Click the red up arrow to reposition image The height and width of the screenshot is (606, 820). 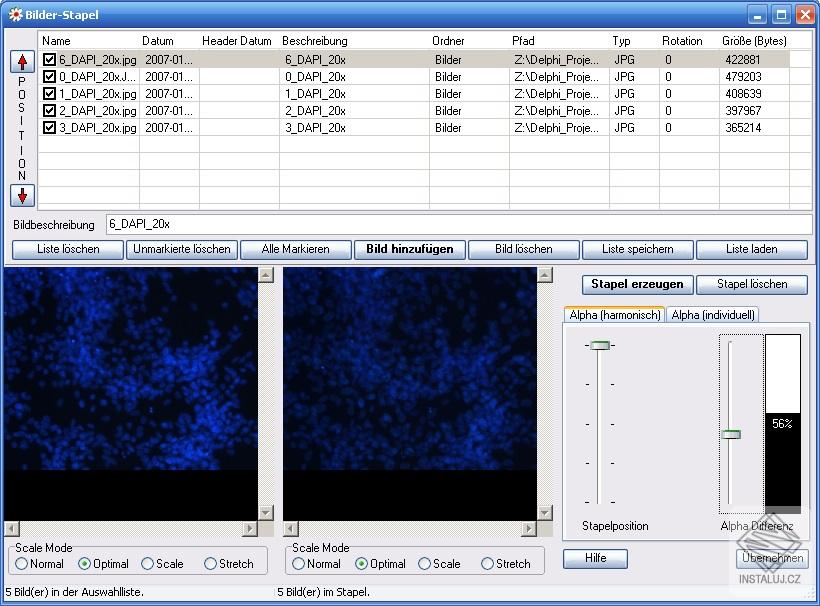click(x=21, y=62)
